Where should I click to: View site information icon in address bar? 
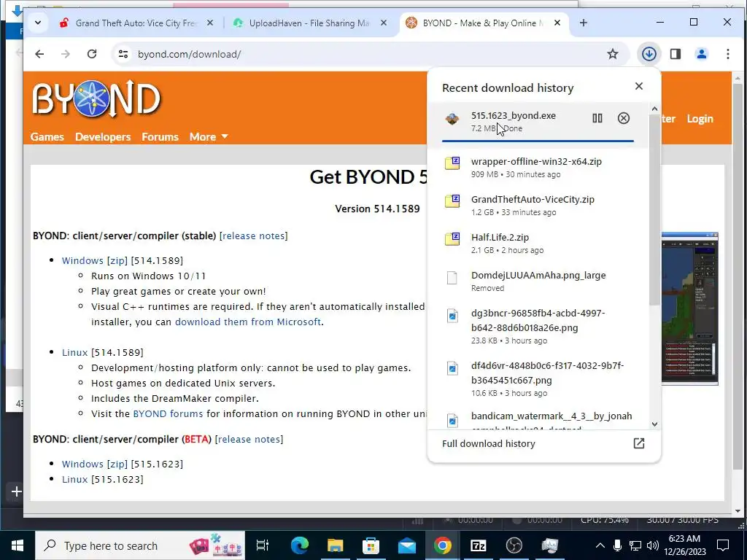123,54
